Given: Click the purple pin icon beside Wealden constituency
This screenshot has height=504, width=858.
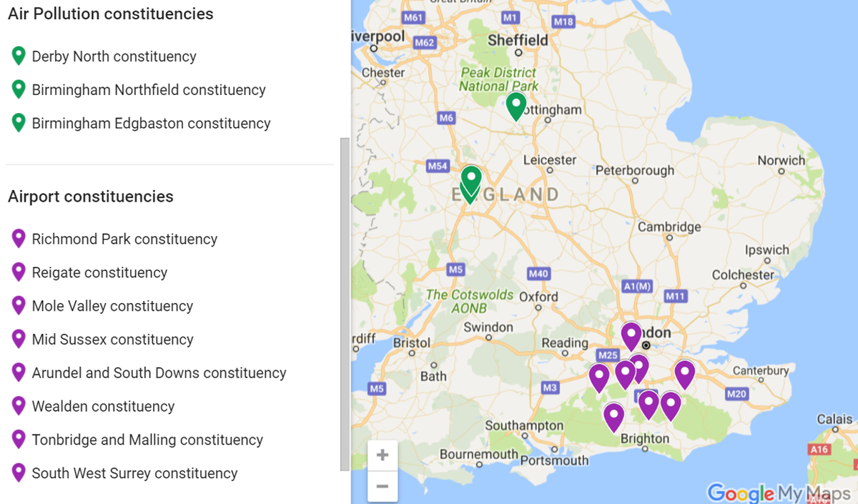Looking at the screenshot, I should [19, 406].
